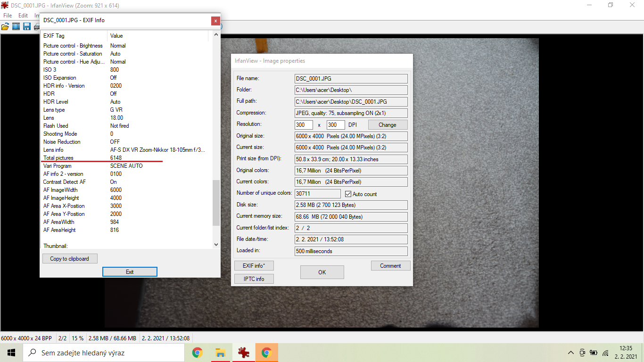Click the Print size value field
This screenshot has width=644, height=362.
[x=351, y=159]
